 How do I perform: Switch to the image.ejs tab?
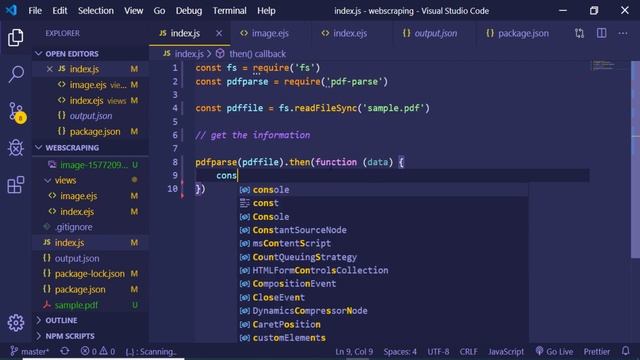[x=269, y=33]
